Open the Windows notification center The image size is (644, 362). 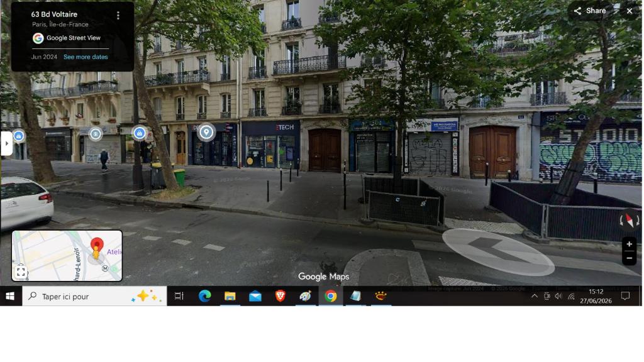coord(625,296)
